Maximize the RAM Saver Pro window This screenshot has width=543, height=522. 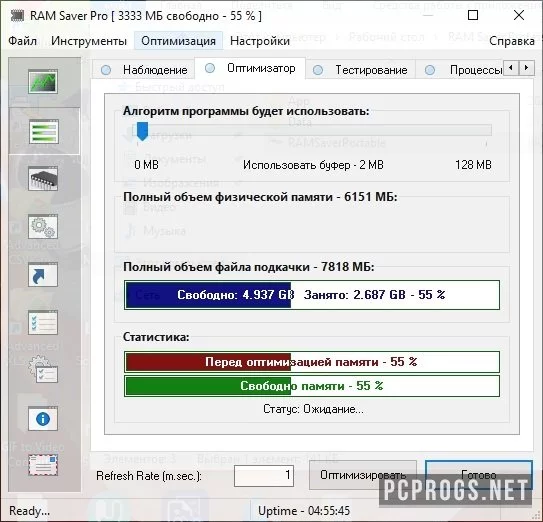point(473,15)
